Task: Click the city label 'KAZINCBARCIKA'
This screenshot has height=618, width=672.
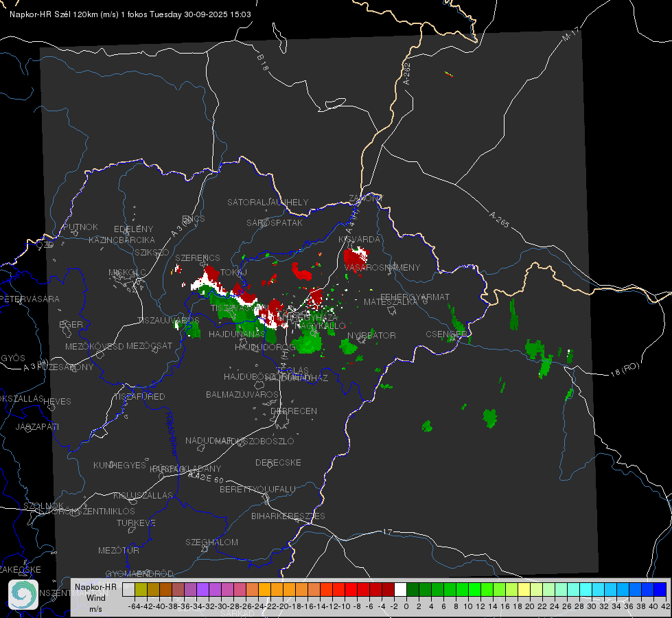Action: tap(121, 240)
